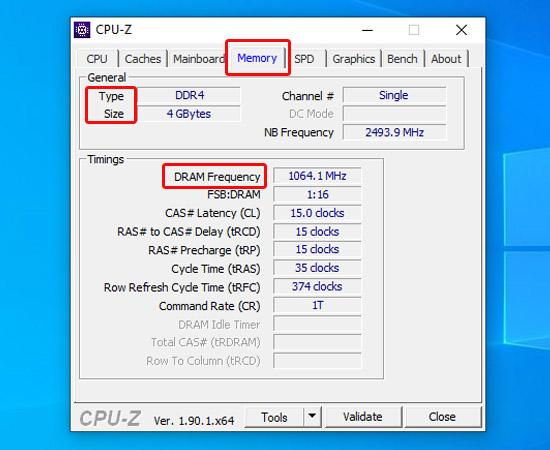Click the Ver. 1.90.1.x64 version text
The height and width of the screenshot is (450, 550).
pos(194,421)
